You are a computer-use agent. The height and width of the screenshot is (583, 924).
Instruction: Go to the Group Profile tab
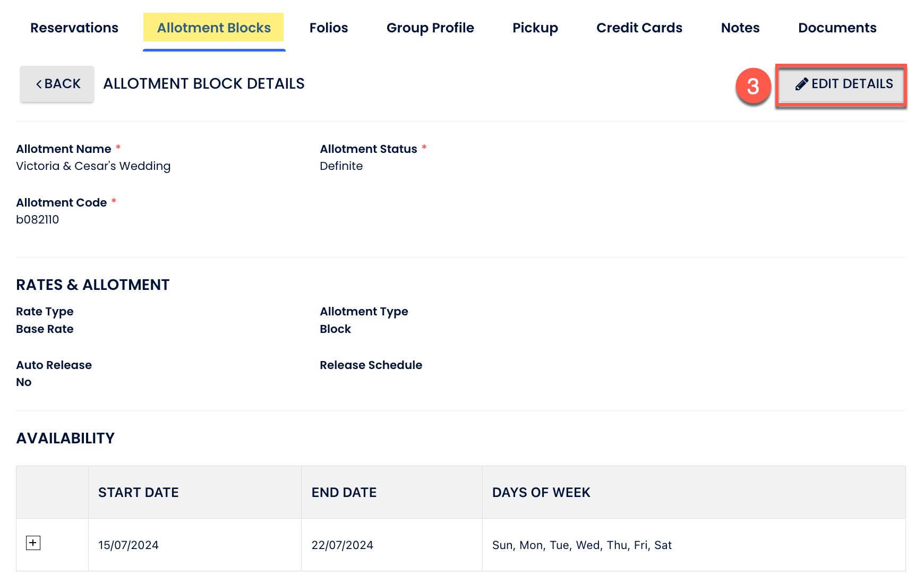pos(430,28)
